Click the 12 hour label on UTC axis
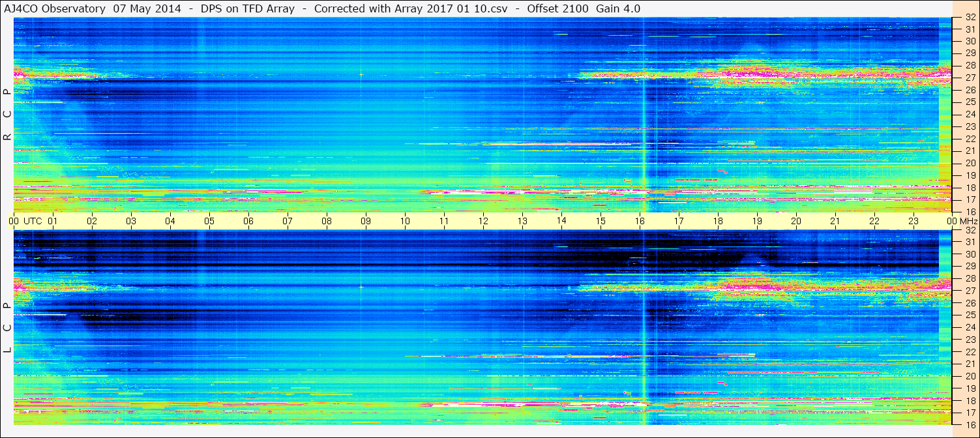Viewport: 980px width, 438px height. click(483, 221)
